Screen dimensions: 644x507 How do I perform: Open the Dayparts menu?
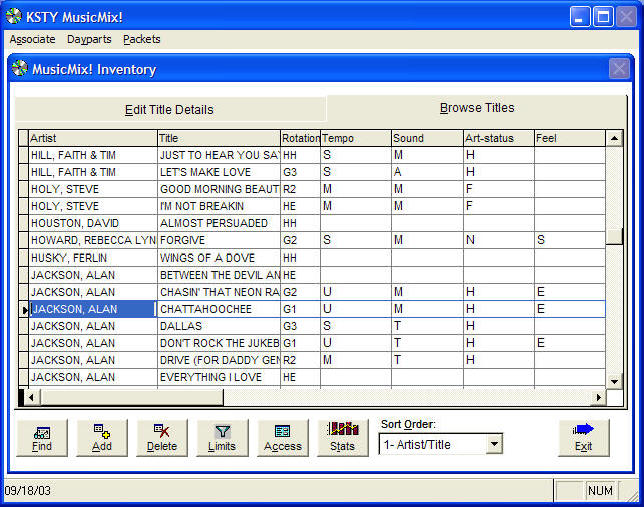[x=89, y=39]
